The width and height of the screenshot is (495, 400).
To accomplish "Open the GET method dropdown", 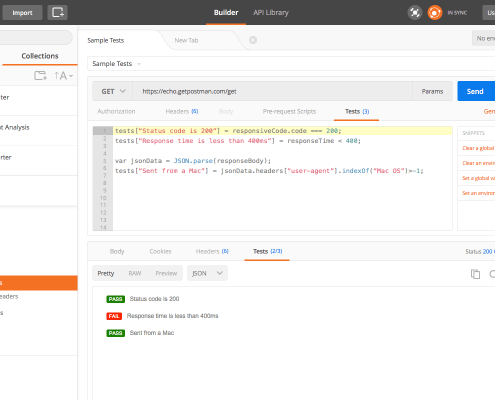I will pyautogui.click(x=113, y=91).
